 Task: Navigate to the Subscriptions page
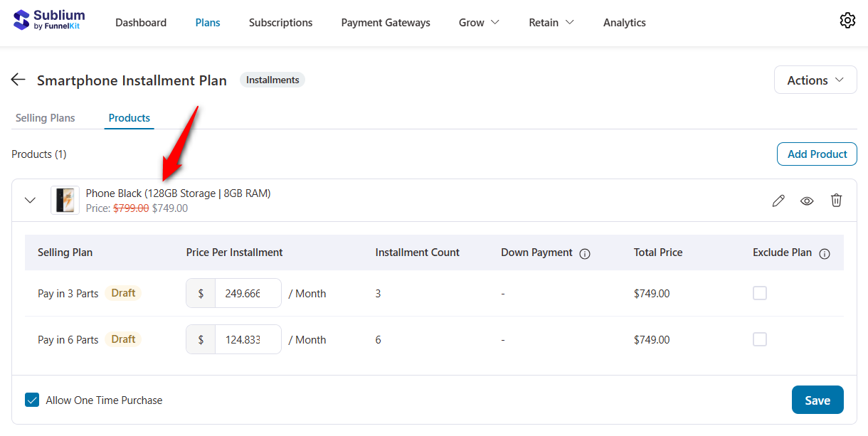coord(280,22)
